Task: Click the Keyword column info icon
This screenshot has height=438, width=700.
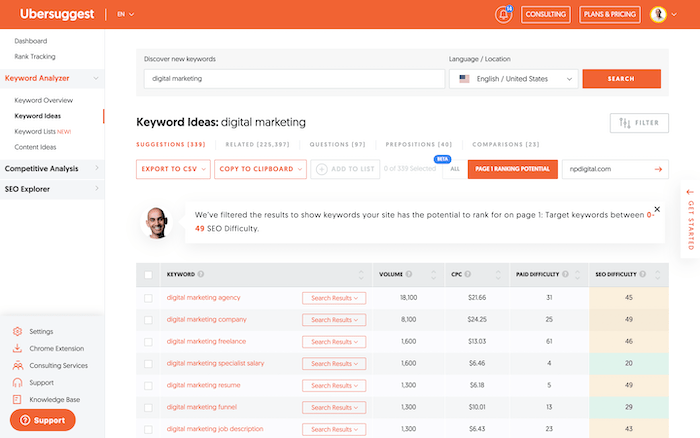Action: tap(201, 274)
